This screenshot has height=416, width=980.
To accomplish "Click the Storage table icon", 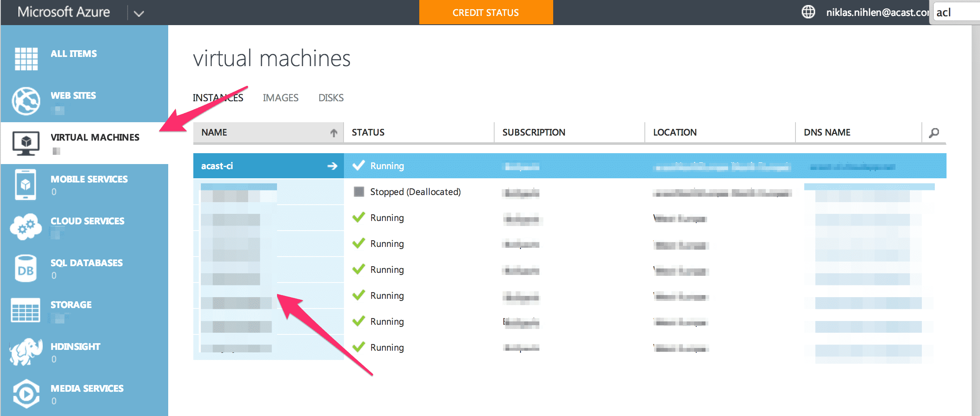I will pyautogui.click(x=26, y=310).
